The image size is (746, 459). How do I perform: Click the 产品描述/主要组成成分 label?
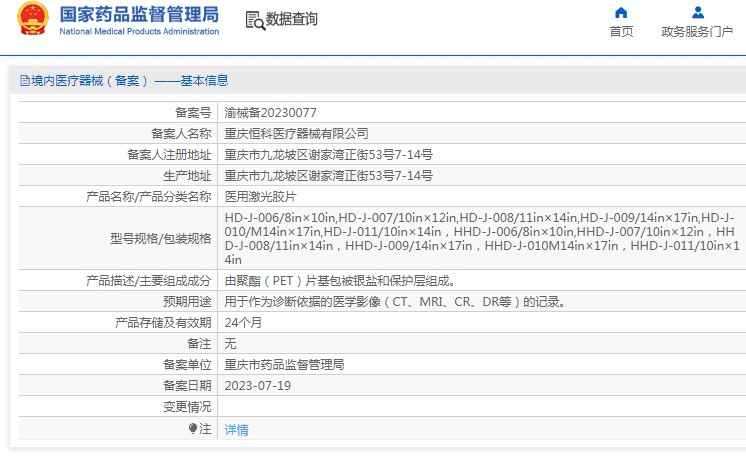(x=148, y=281)
